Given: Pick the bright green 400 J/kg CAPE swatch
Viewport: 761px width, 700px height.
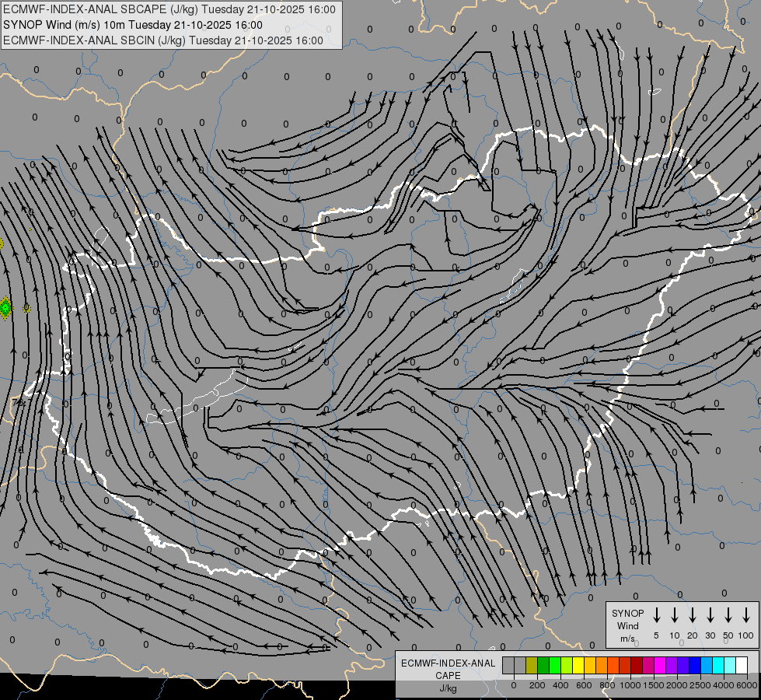Looking at the screenshot, I should pos(555,665).
